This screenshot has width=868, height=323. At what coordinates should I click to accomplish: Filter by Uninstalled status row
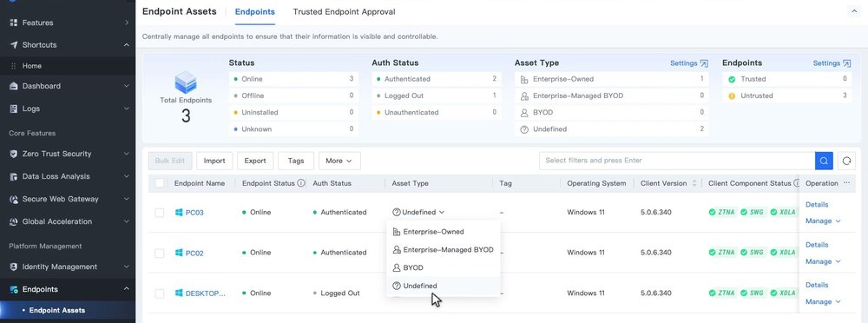(x=293, y=112)
